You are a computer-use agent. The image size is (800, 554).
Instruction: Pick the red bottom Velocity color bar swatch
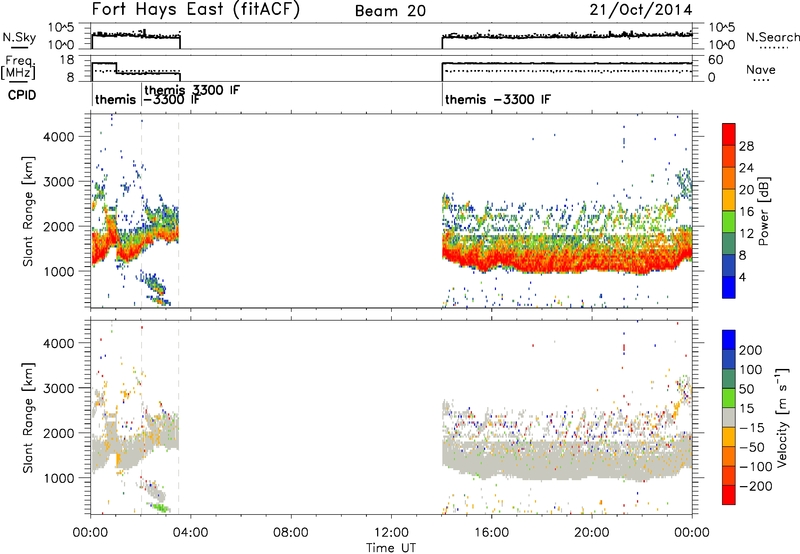point(729,495)
